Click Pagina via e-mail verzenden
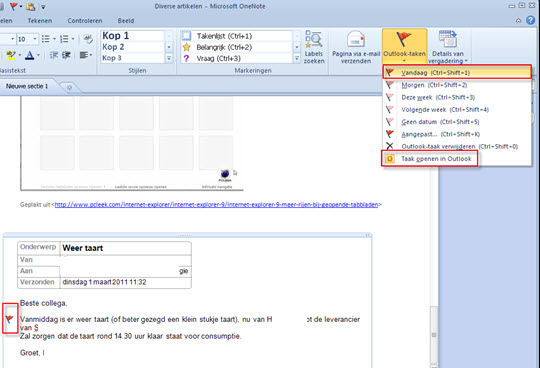540x368 pixels. pos(356,47)
